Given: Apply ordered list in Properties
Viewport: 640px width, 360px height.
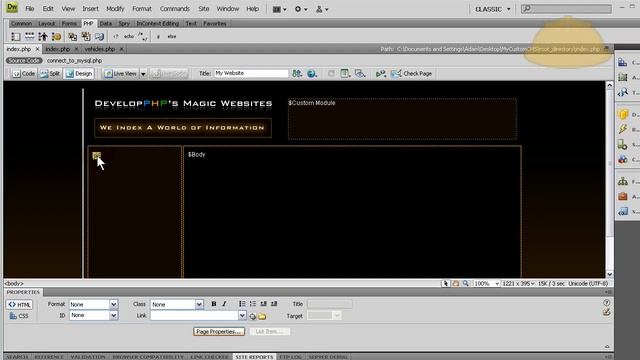Looking at the screenshot, I should point(253,304).
